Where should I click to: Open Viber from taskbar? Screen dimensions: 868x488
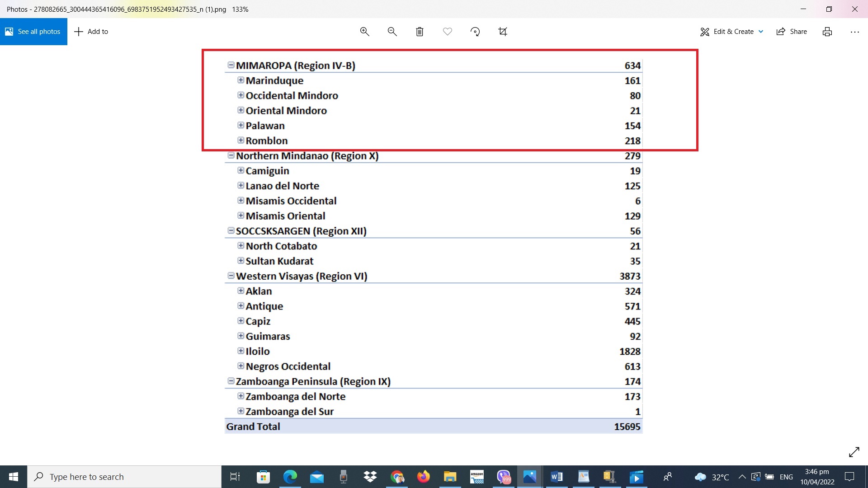click(x=504, y=477)
